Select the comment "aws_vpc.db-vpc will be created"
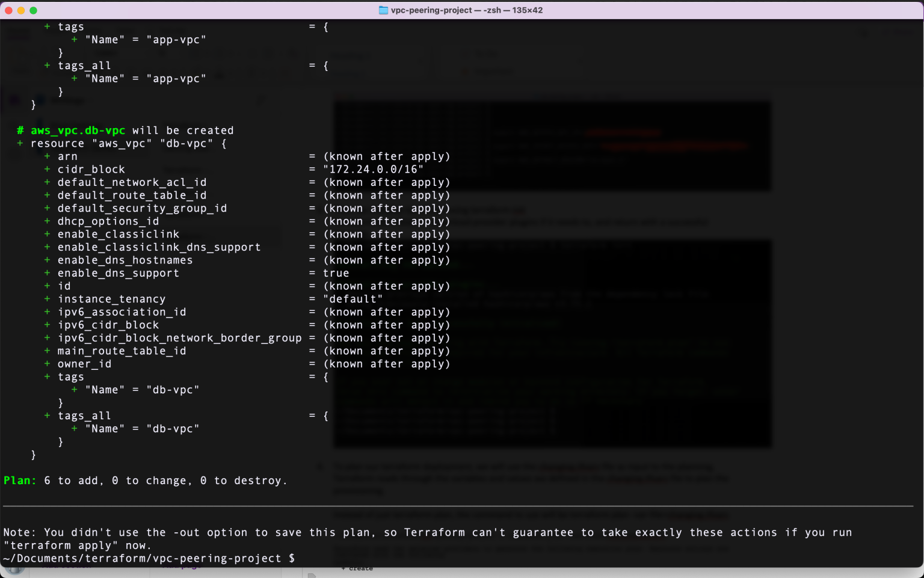Image resolution: width=924 pixels, height=578 pixels. pyautogui.click(x=132, y=131)
